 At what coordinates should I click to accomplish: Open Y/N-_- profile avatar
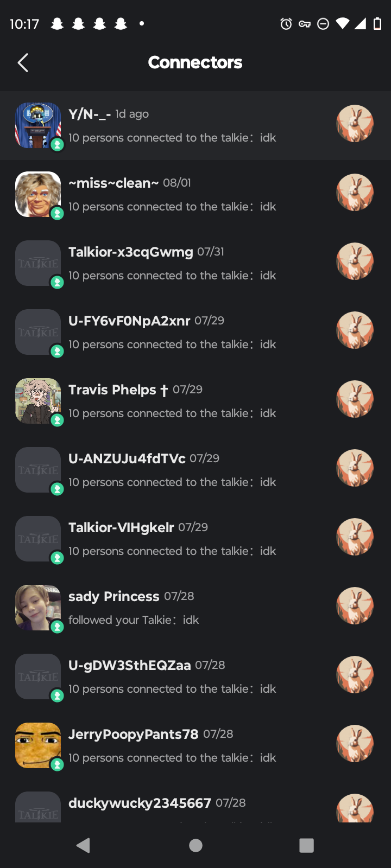(38, 125)
